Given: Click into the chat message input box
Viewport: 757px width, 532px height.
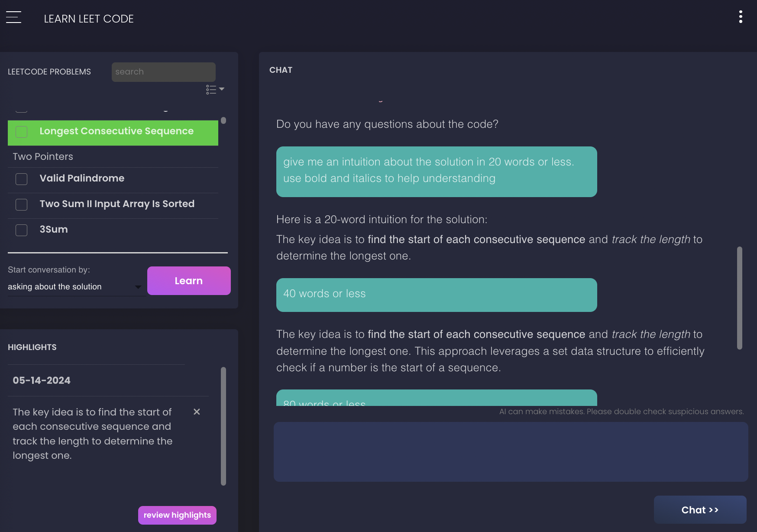Looking at the screenshot, I should click(x=511, y=452).
